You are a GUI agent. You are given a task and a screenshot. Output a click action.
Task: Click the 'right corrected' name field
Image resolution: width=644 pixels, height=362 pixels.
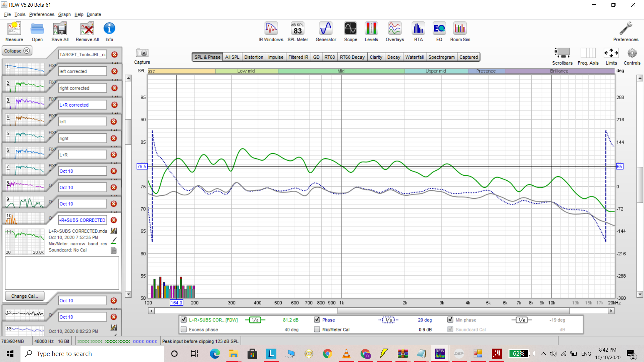pos(83,88)
